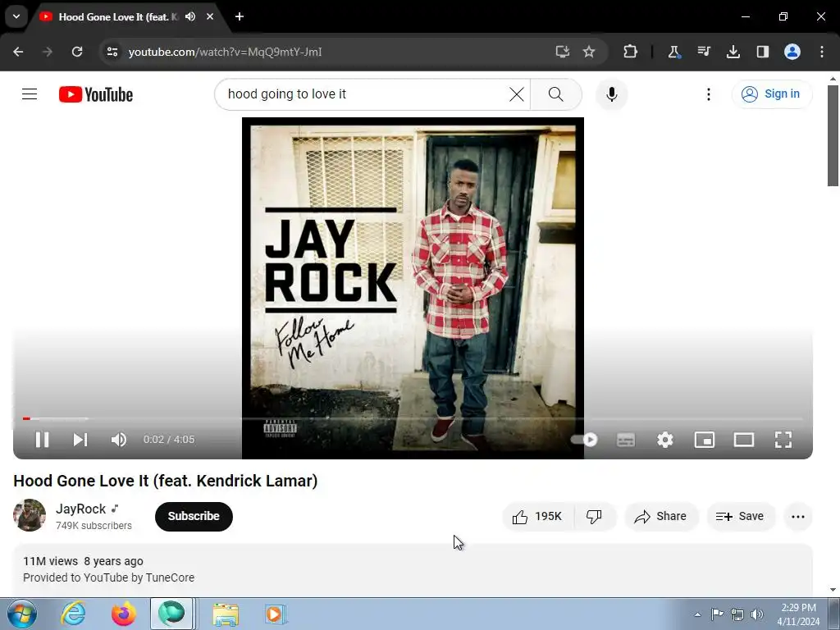This screenshot has width=840, height=630.
Task: Click the browser address bar URL
Action: point(225,52)
